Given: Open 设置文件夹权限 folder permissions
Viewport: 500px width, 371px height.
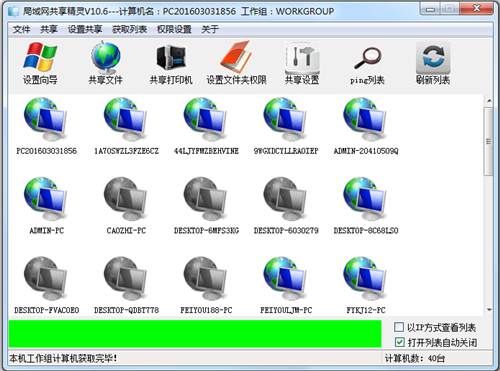Looking at the screenshot, I should tap(236, 63).
